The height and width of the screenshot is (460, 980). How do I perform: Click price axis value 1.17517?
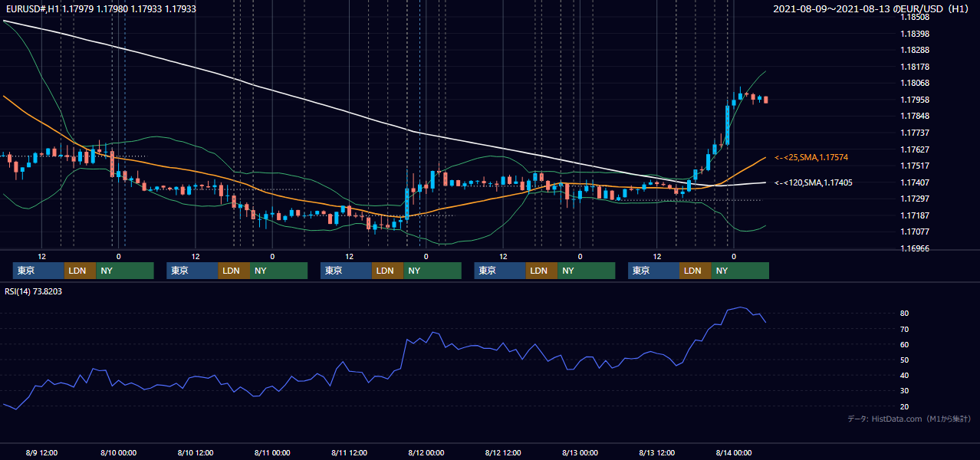pyautogui.click(x=915, y=166)
